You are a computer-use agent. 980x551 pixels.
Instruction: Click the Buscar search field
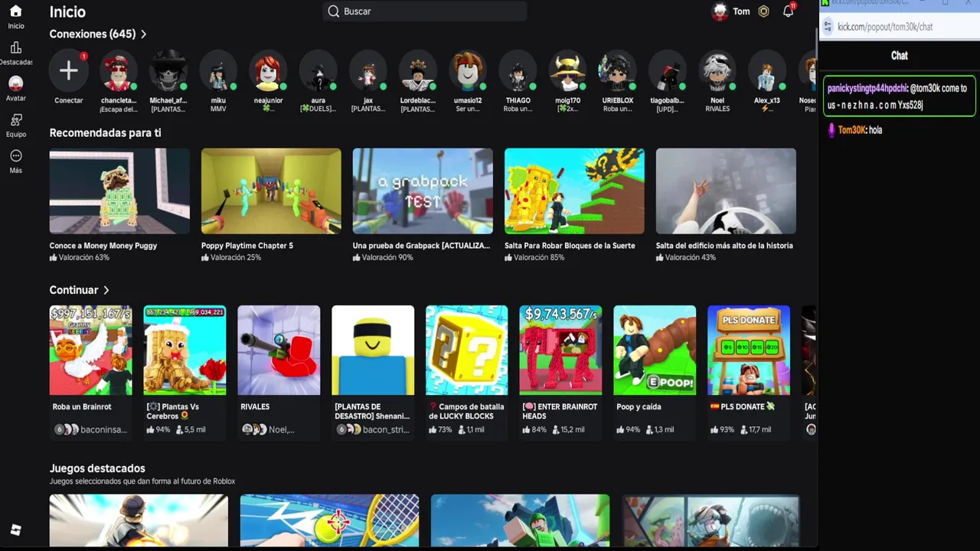tap(425, 11)
